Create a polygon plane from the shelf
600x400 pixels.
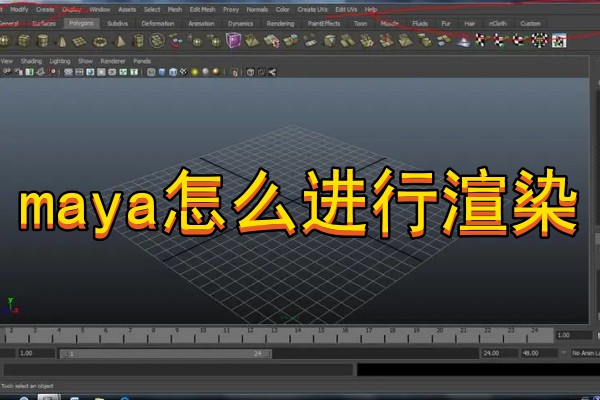80,41
